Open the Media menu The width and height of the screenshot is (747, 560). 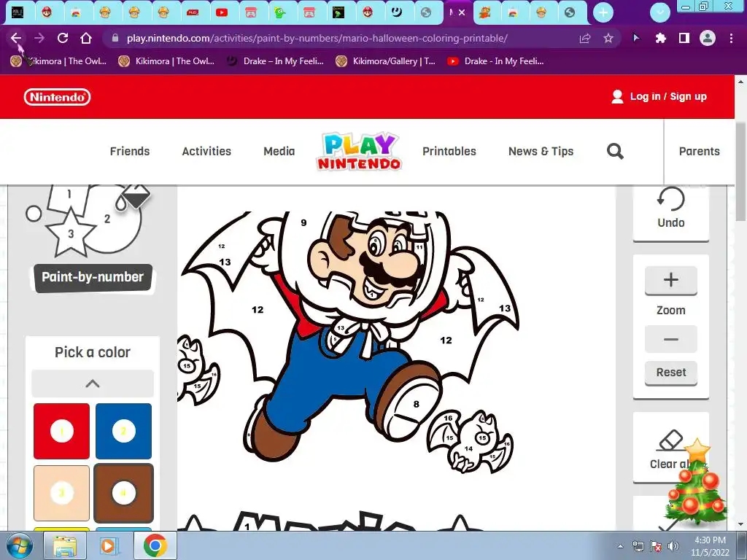279,152
